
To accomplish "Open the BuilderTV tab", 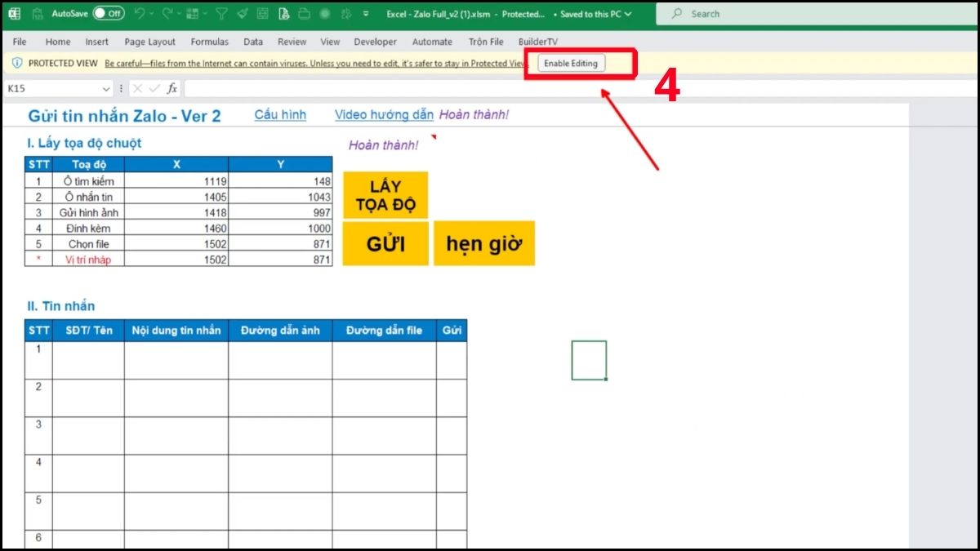I will point(538,42).
